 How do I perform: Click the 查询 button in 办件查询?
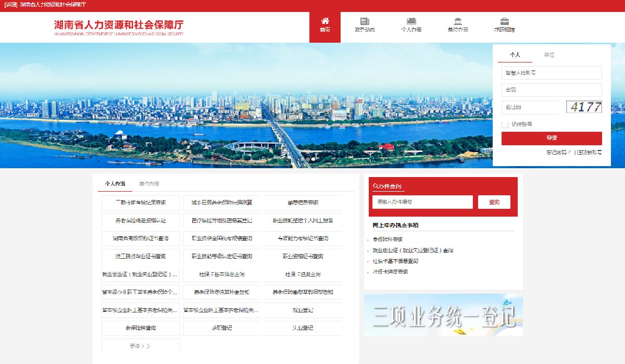coord(494,202)
